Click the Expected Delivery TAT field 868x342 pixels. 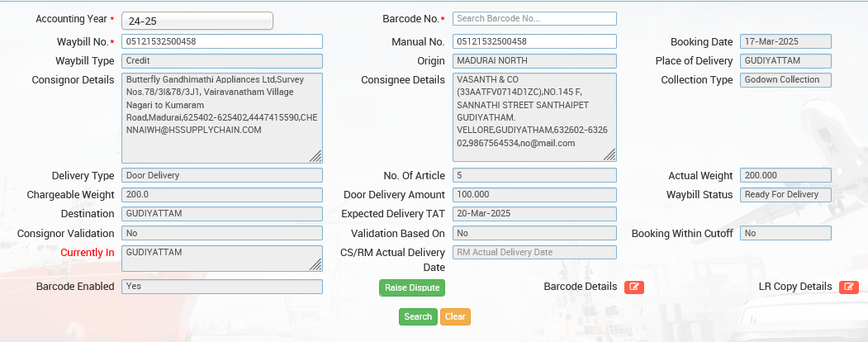pos(534,214)
